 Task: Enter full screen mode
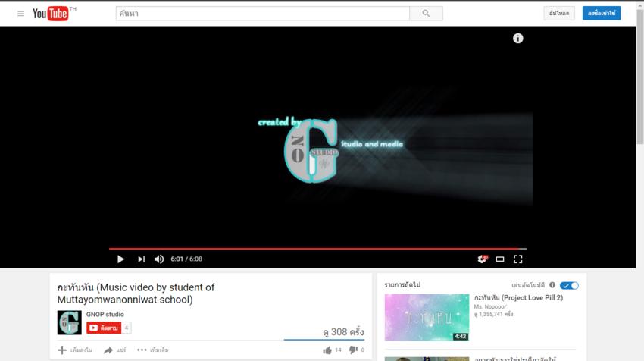(518, 259)
